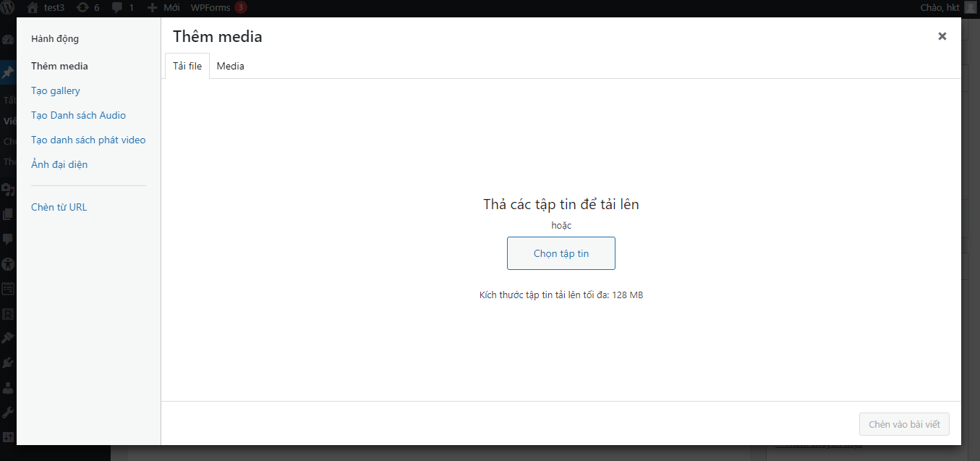Open the comments bubble icon
This screenshot has width=980, height=461.
tap(117, 8)
